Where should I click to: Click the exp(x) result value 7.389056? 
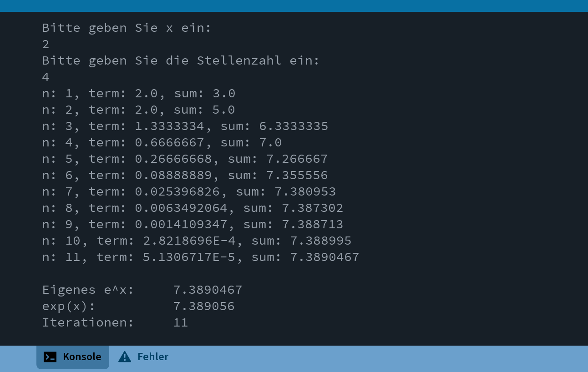[204, 306]
